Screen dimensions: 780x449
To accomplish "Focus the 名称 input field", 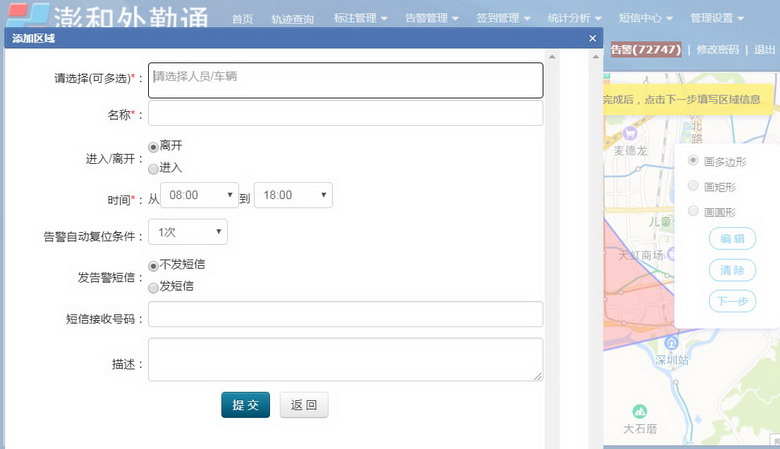I will pos(345,113).
